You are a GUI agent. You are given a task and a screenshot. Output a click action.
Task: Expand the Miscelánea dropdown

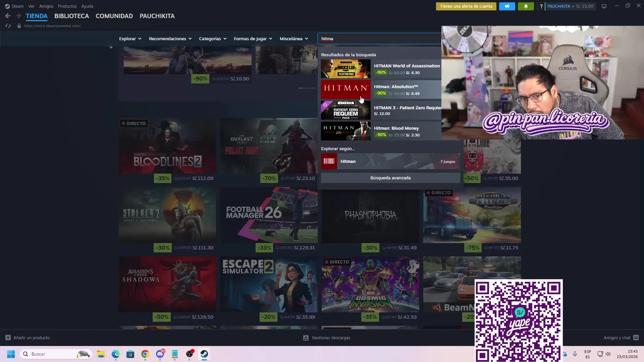(x=294, y=39)
